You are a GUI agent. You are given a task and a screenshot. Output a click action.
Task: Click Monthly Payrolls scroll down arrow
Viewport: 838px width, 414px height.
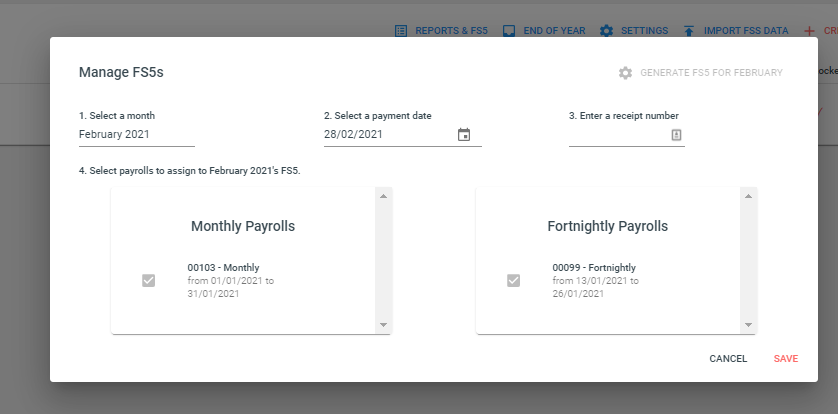[x=383, y=325]
